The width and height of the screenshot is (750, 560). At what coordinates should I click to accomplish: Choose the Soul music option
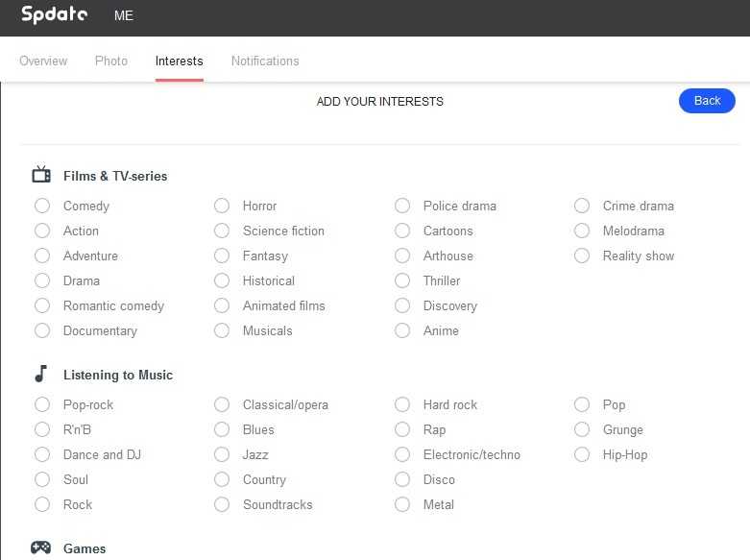click(42, 479)
